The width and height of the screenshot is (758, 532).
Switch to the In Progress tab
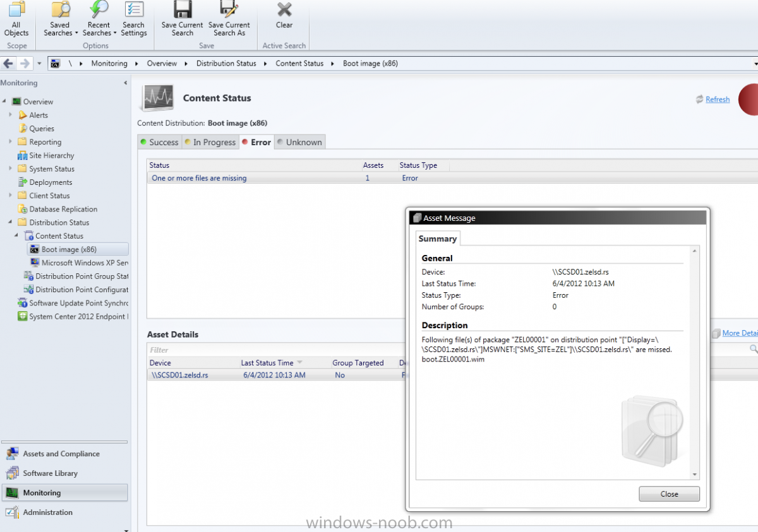[x=210, y=142]
